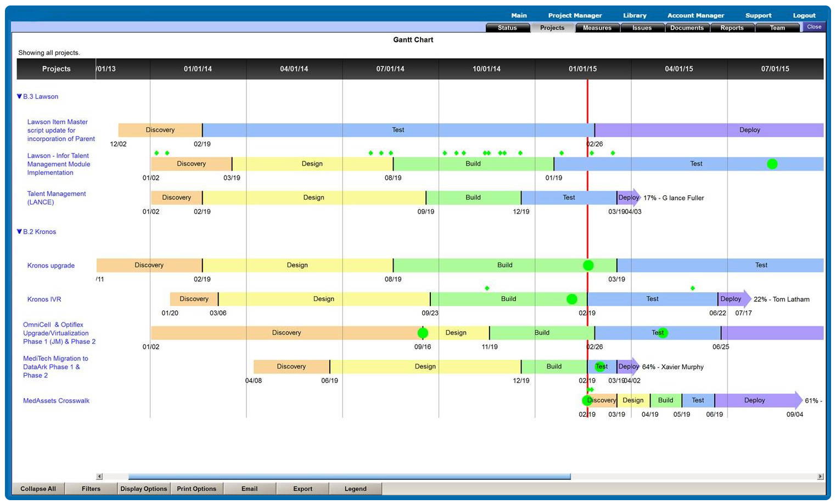Open the Reports tab
This screenshot has height=504, width=836.
click(x=732, y=28)
